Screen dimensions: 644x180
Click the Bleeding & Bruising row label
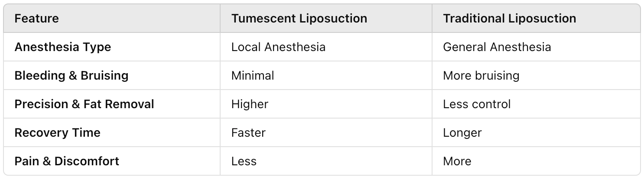click(x=72, y=75)
